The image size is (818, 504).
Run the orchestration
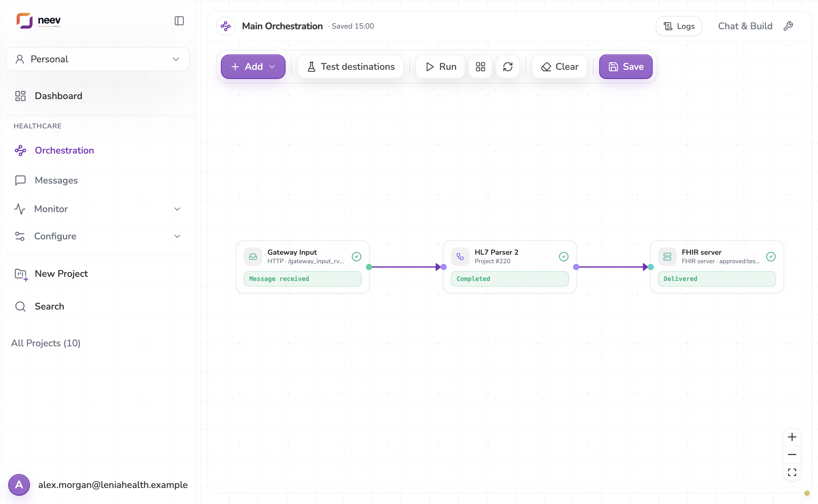tap(441, 67)
